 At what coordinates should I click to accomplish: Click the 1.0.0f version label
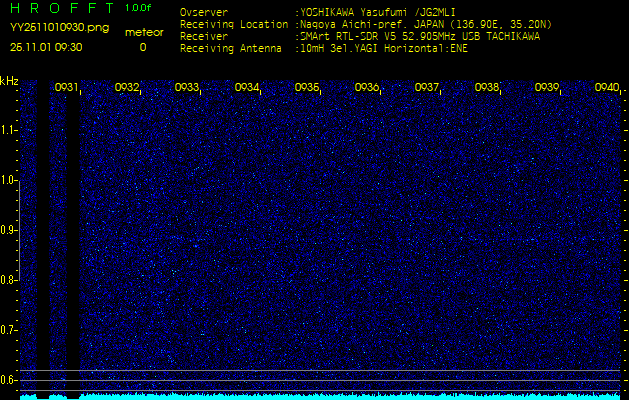point(138,8)
